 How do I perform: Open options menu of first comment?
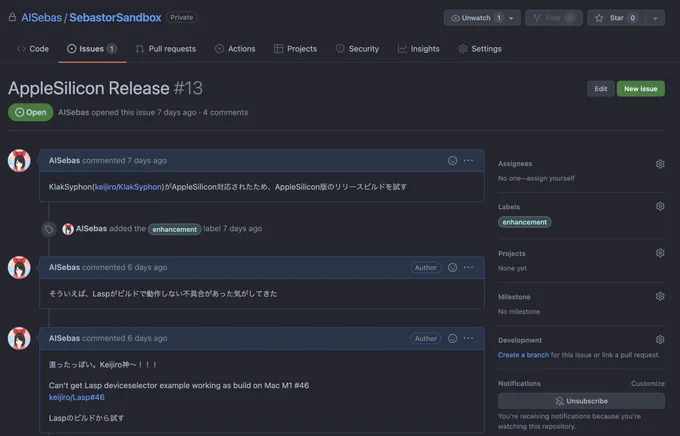point(468,161)
